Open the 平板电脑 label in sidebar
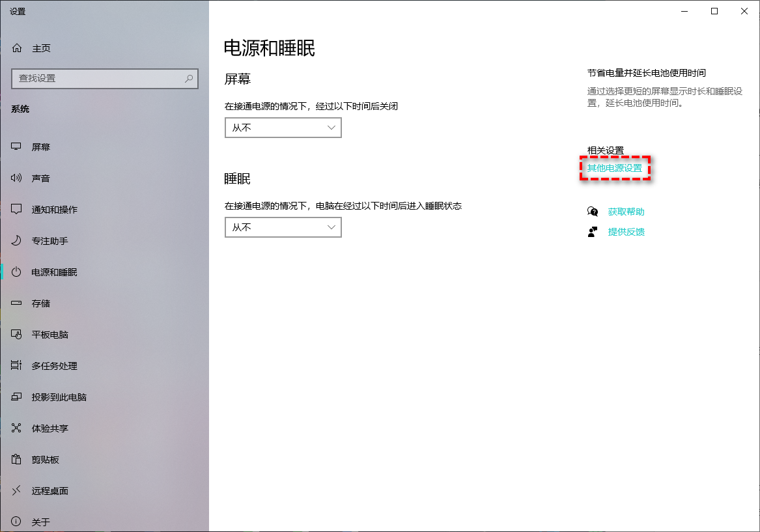The image size is (760, 532). click(x=49, y=334)
